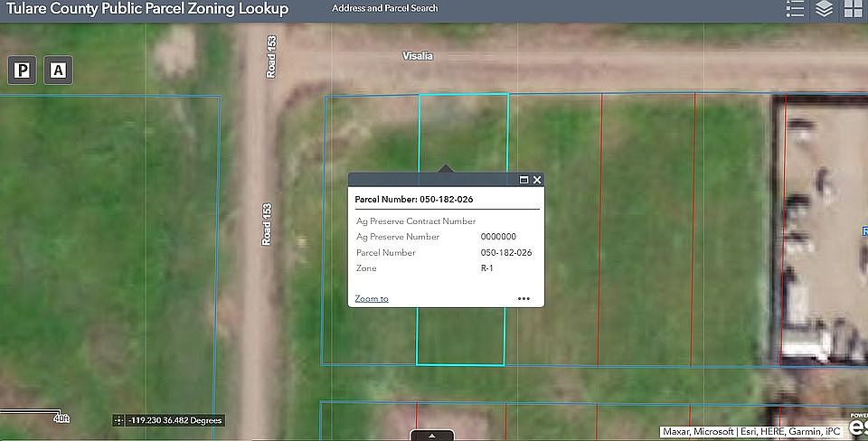868x441 pixels.
Task: Open the layer list icon
Action: pos(825,9)
